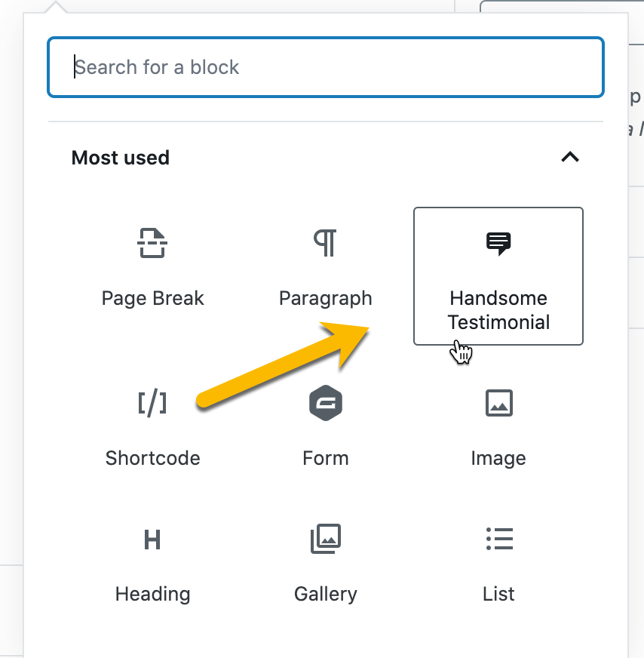This screenshot has height=658, width=644.
Task: Select the Paragraph pilcrow icon
Action: pos(325,242)
